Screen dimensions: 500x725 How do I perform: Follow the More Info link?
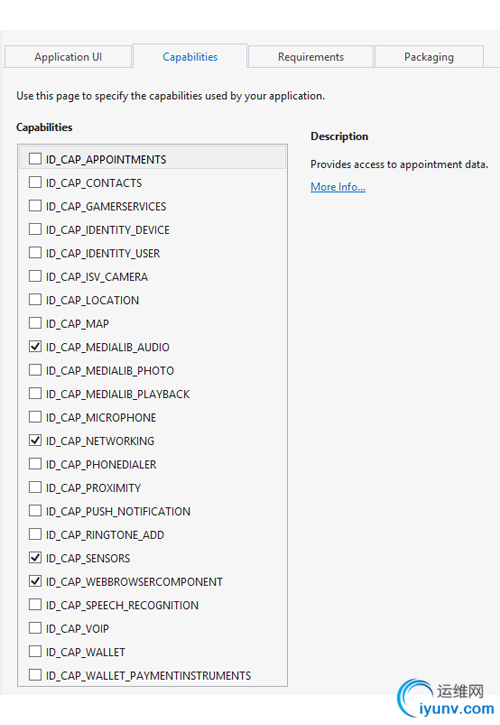click(x=338, y=187)
